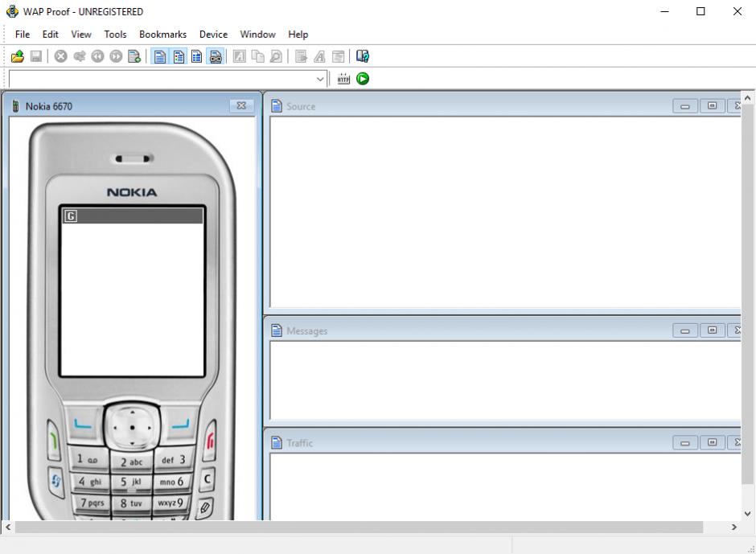Image resolution: width=756 pixels, height=554 pixels.
Task: Click the vertical scrollbar down arrow
Action: [x=747, y=514]
